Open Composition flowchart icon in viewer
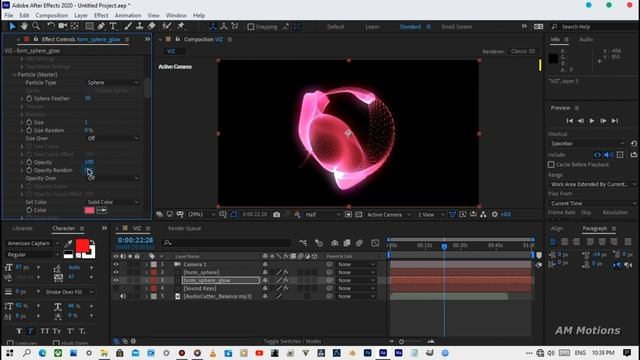 point(483,214)
